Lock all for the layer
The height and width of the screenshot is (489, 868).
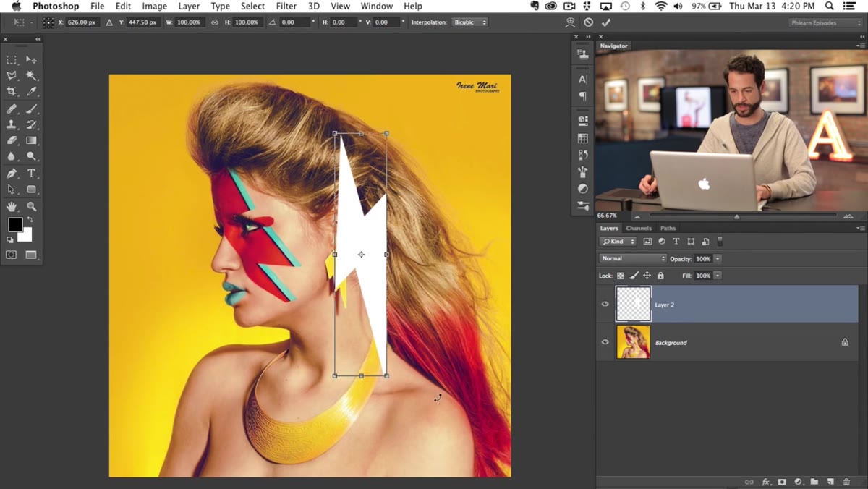point(660,276)
